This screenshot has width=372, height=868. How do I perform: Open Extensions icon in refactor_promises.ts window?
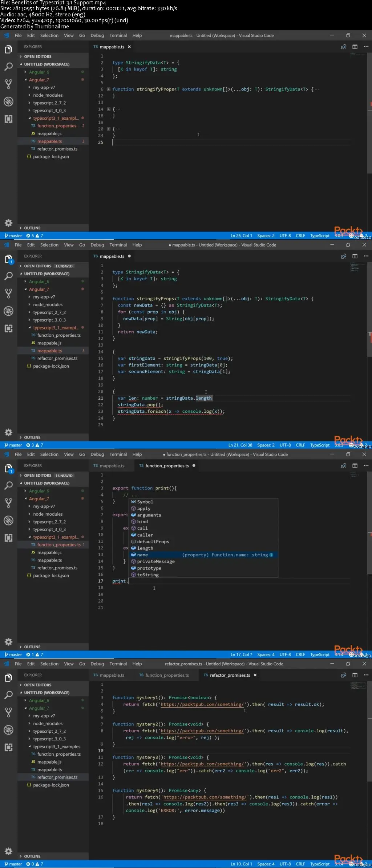coord(8,747)
